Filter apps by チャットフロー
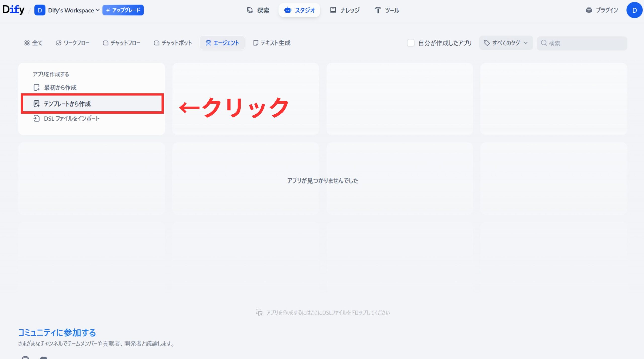The image size is (644, 359). click(122, 43)
